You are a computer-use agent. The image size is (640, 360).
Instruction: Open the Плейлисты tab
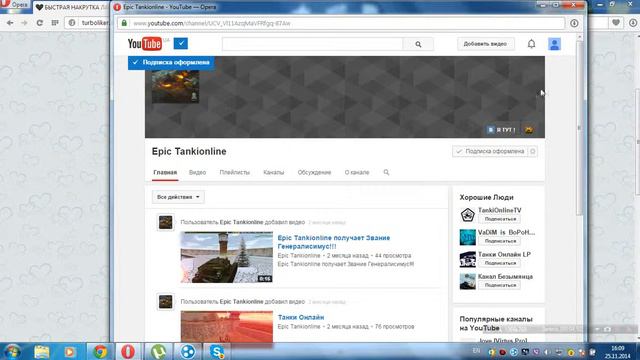pos(235,172)
